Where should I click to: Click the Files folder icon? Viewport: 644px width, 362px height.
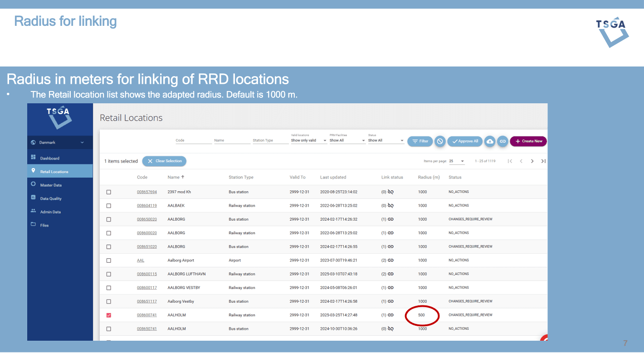[x=33, y=224]
